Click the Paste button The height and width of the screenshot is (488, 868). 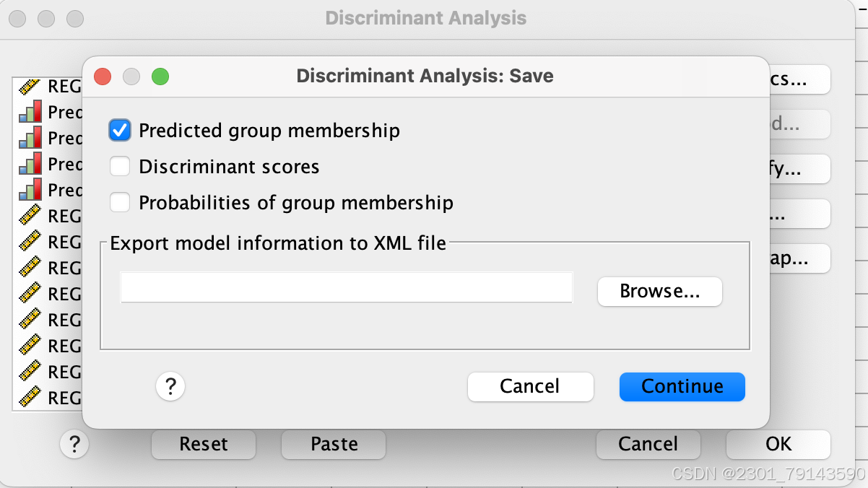coord(334,444)
